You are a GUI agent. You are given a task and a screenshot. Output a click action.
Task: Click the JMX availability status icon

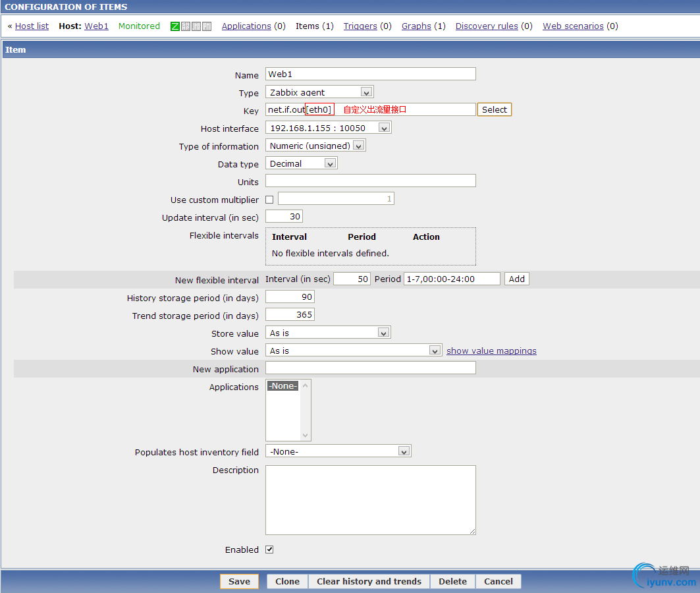pos(196,26)
